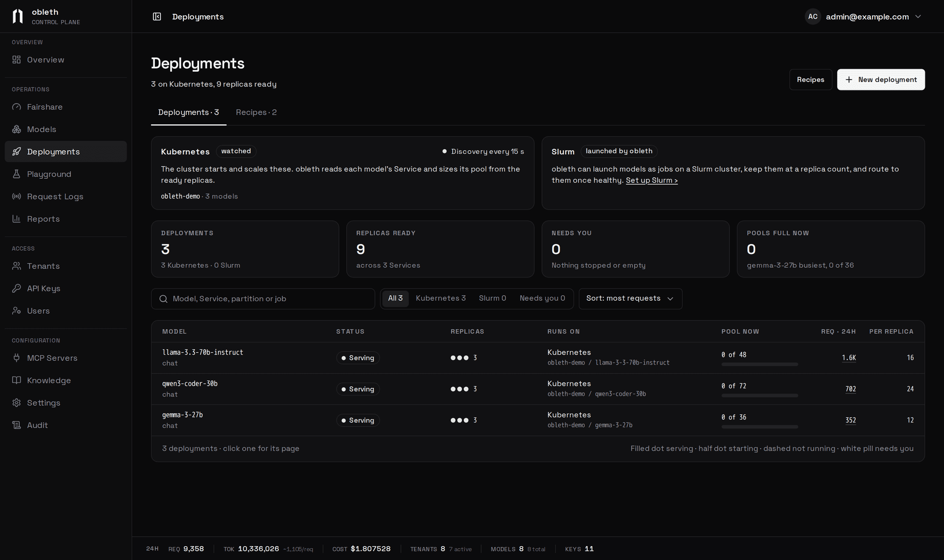Open the qwen3-coder-30b deployment name
Image resolution: width=944 pixels, height=560 pixels.
[190, 384]
